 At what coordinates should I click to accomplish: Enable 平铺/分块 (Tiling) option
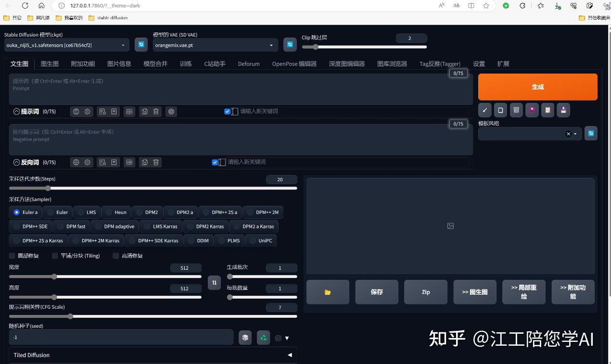pyautogui.click(x=54, y=255)
